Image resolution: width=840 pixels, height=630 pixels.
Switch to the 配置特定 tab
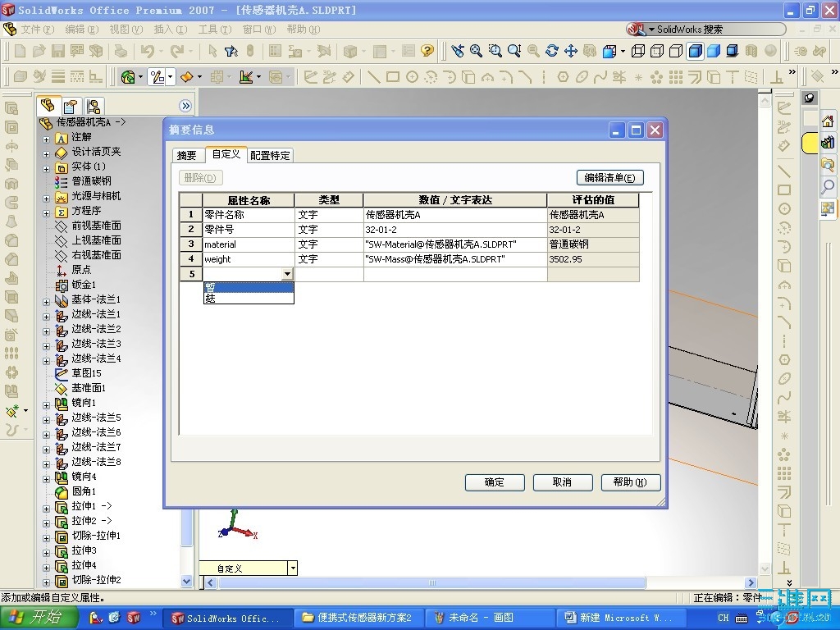[270, 155]
